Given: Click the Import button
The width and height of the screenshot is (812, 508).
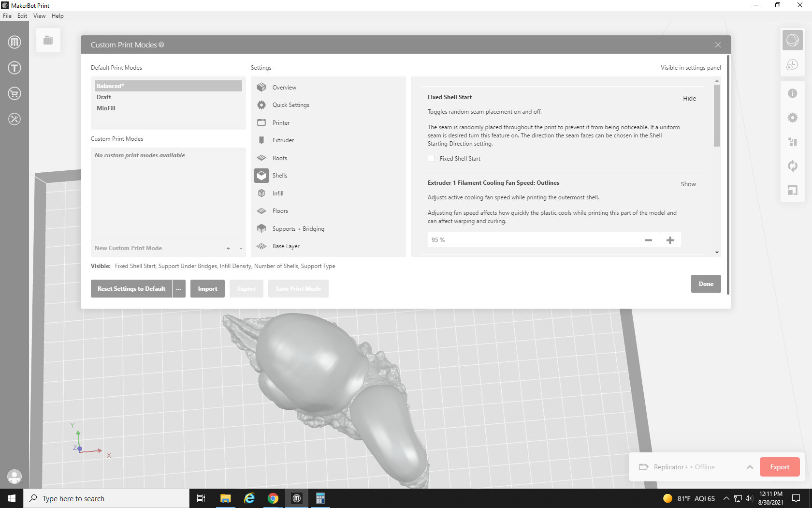Looking at the screenshot, I should coord(207,289).
